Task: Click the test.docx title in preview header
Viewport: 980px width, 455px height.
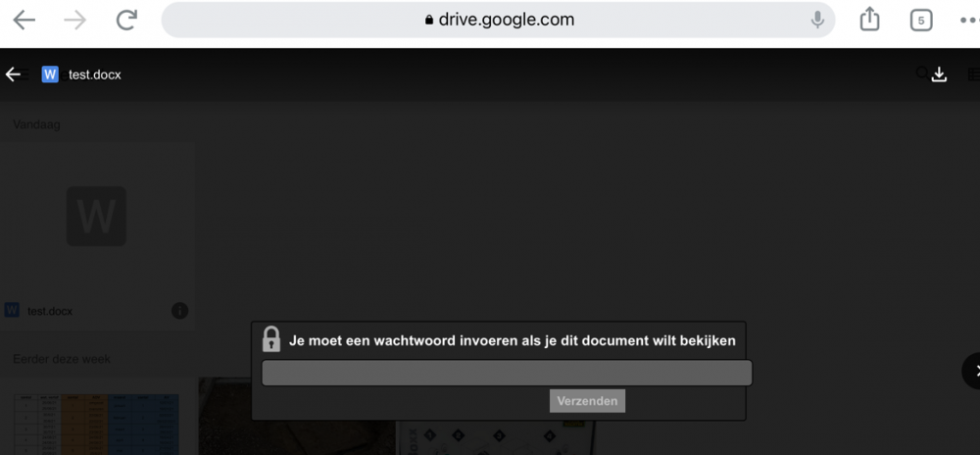Action: pyautogui.click(x=95, y=75)
